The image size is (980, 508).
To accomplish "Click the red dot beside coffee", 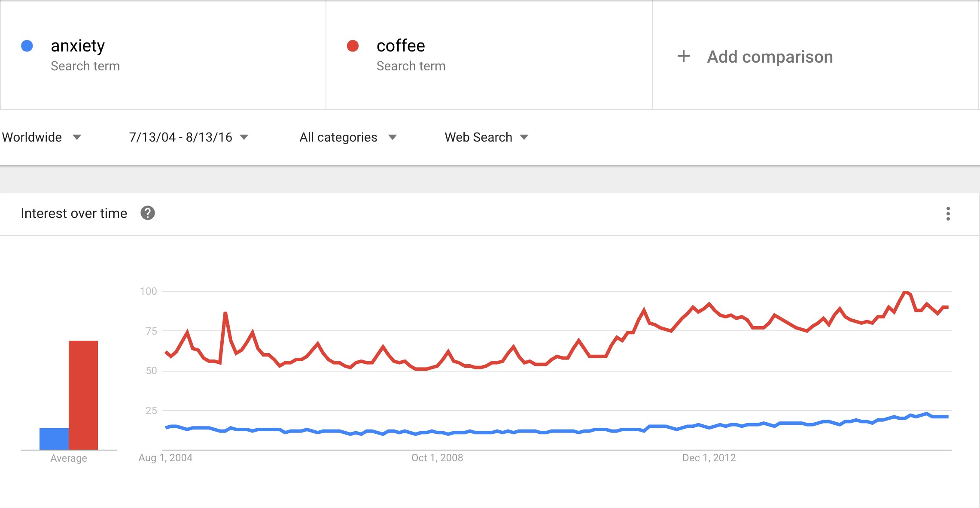I will coord(353,46).
